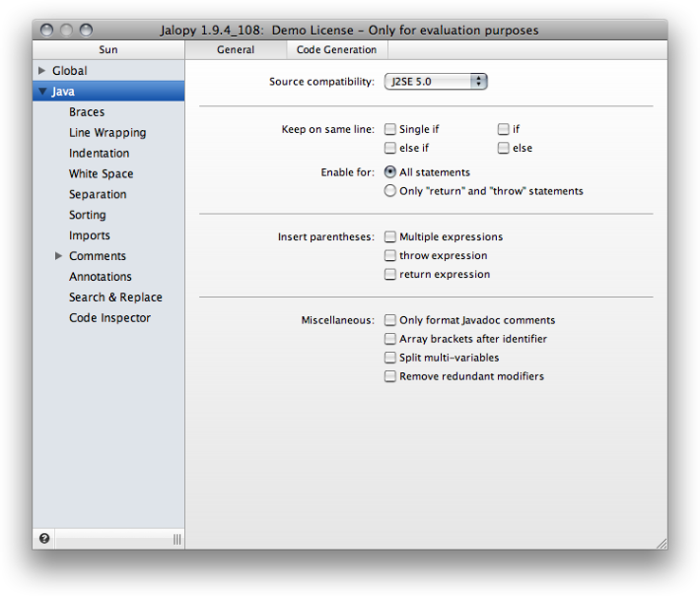700x596 pixels.
Task: Minimize the Jalopy window
Action: (x=66, y=30)
